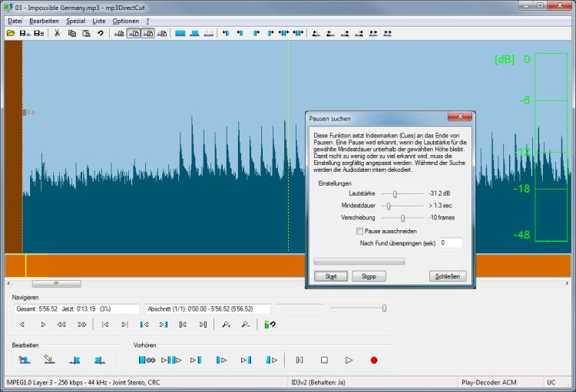Click the Start button in dialog
576x392 pixels.
coord(331,276)
